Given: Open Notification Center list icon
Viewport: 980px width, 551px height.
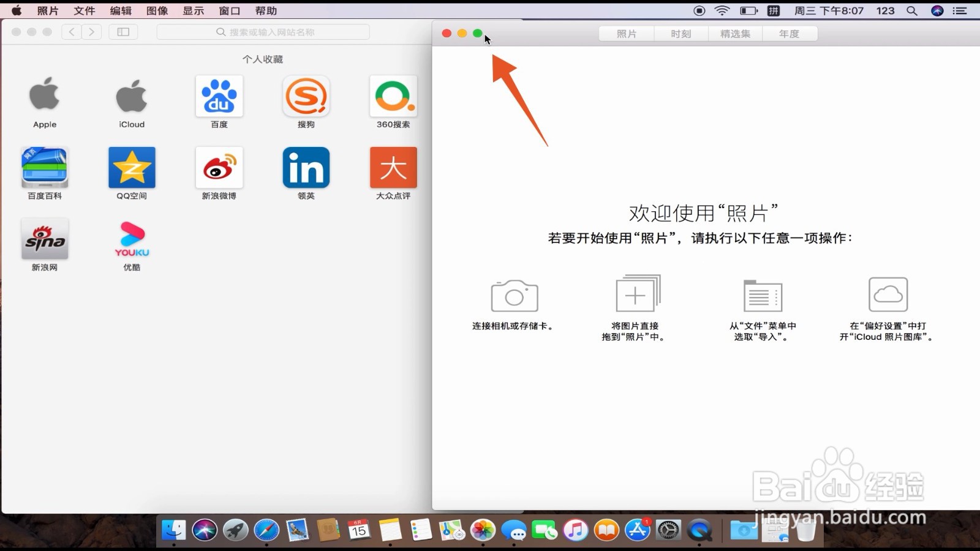Looking at the screenshot, I should point(960,10).
